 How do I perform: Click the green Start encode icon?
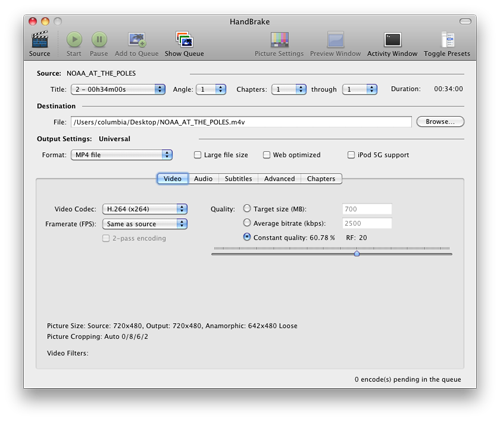(74, 40)
